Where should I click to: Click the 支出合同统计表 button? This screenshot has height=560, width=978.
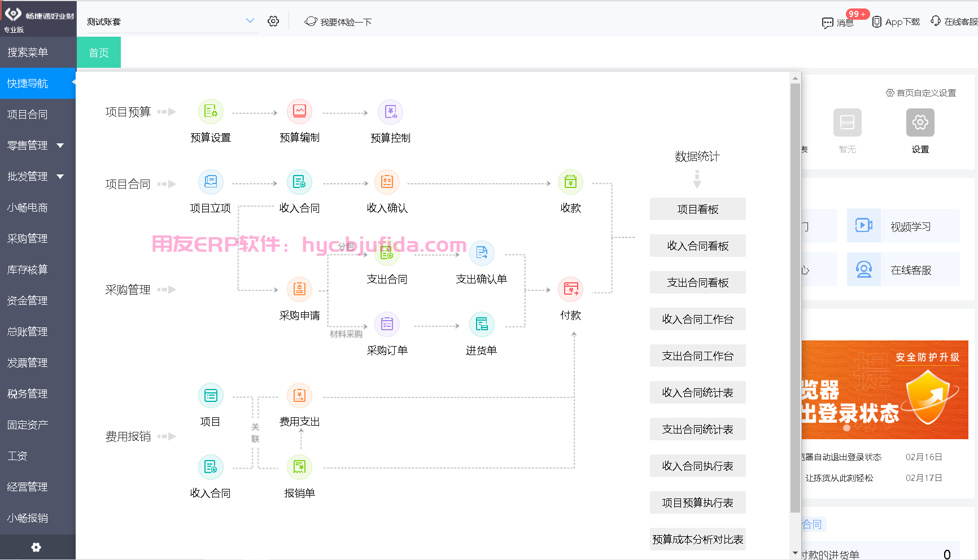tap(698, 429)
